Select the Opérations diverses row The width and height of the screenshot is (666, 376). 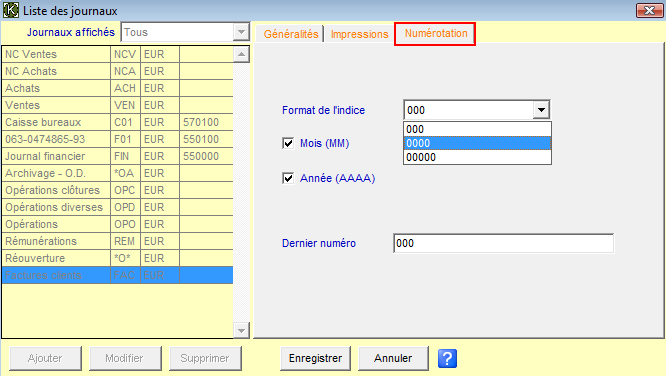coord(118,207)
